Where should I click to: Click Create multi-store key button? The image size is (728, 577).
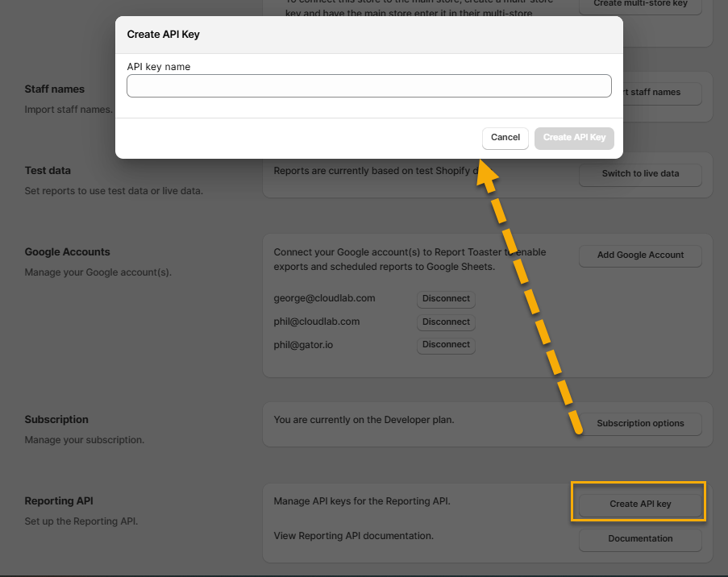tap(640, 5)
